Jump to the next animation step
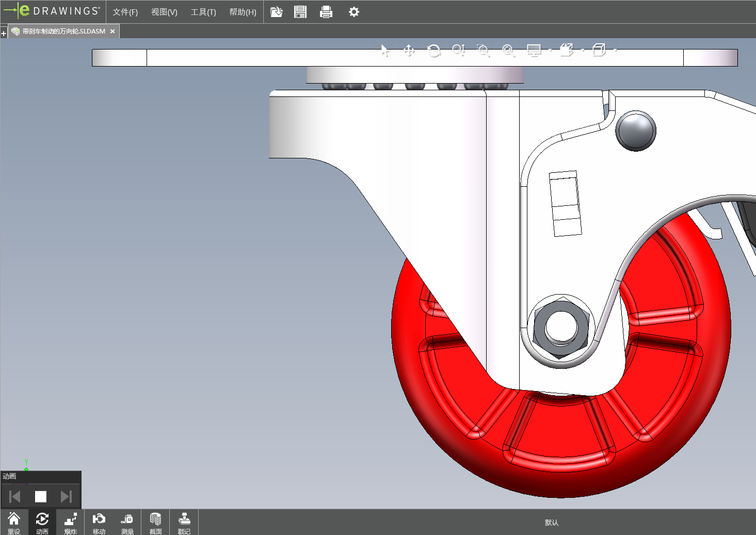Viewport: 756px width, 535px height. click(66, 496)
